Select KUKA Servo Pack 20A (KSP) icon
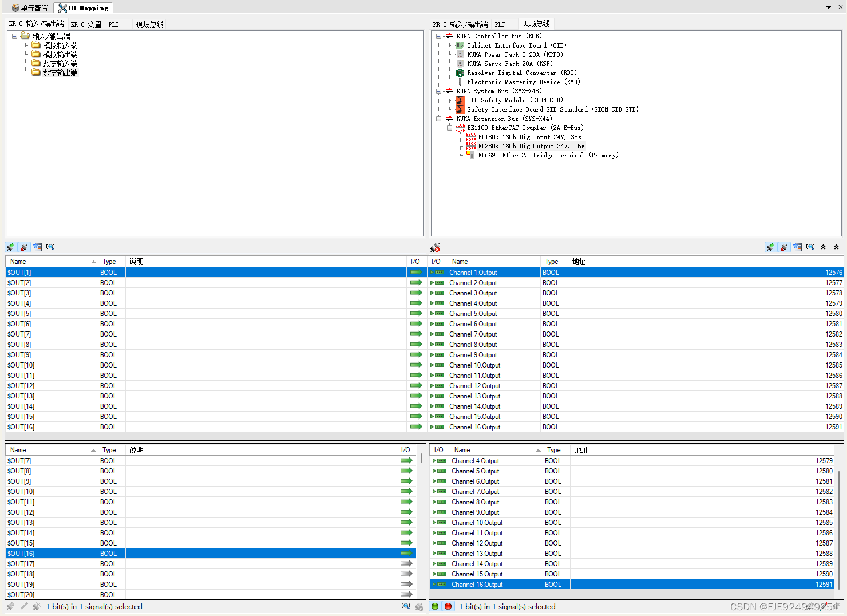 coord(460,64)
